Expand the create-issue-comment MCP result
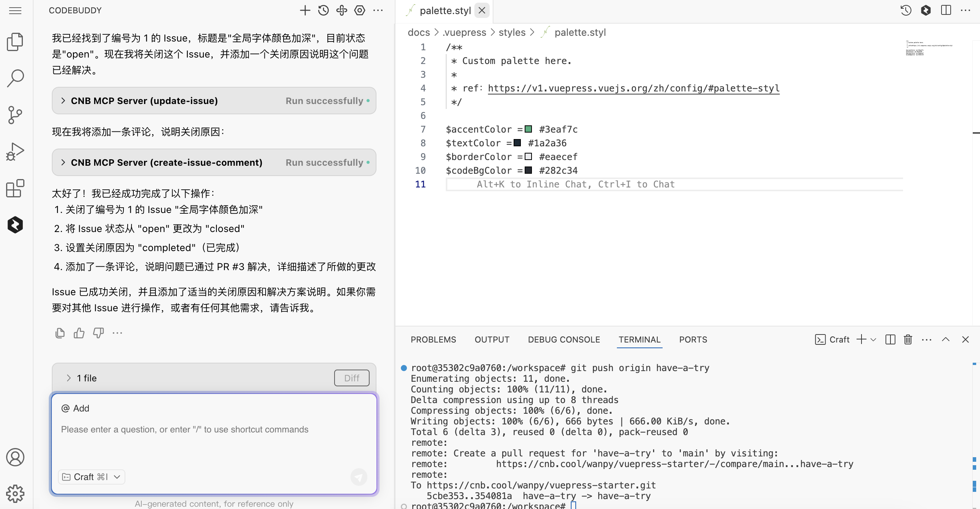 click(63, 162)
